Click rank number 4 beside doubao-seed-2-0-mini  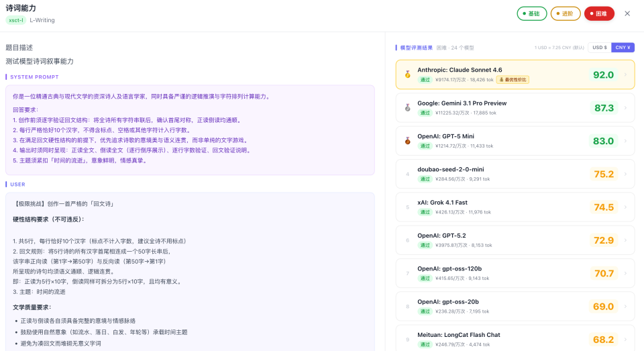point(407,174)
